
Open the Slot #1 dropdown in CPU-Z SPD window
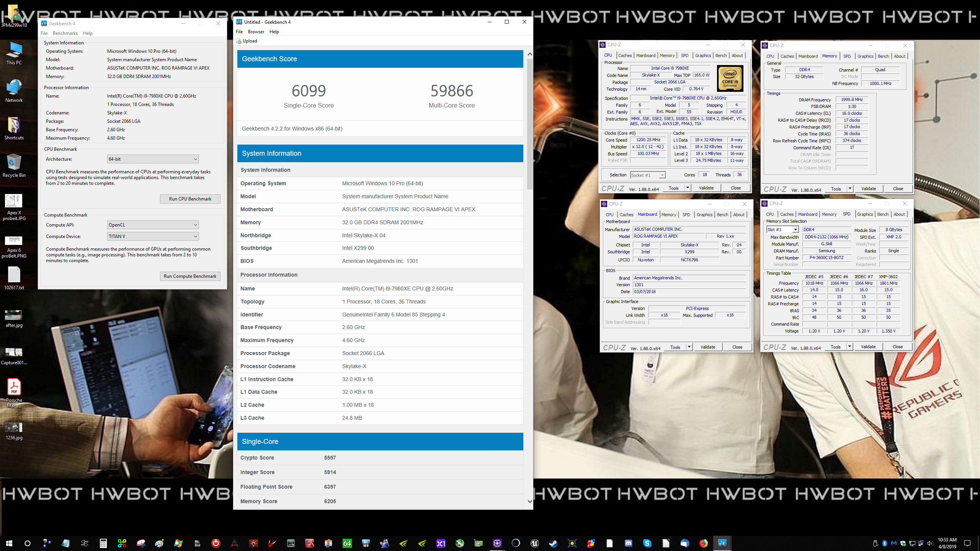tap(782, 230)
